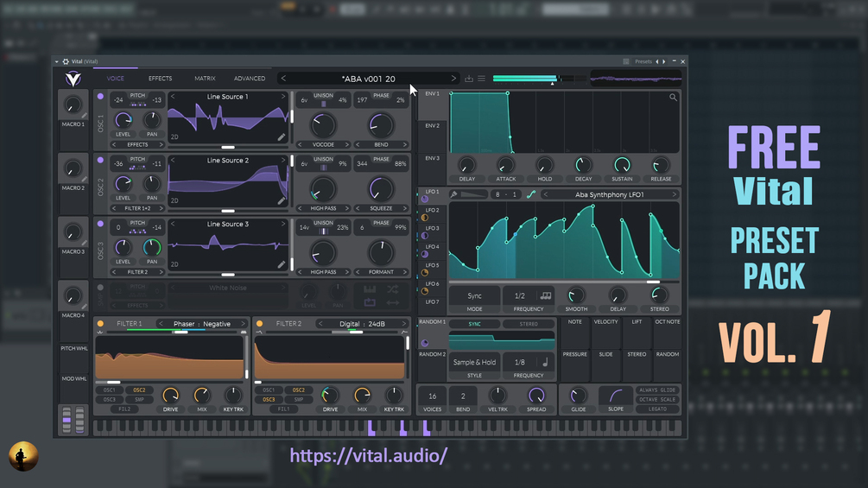This screenshot has width=868, height=488.
Task: Click the Aba Synthphony LFO1 preset name
Action: [610, 194]
